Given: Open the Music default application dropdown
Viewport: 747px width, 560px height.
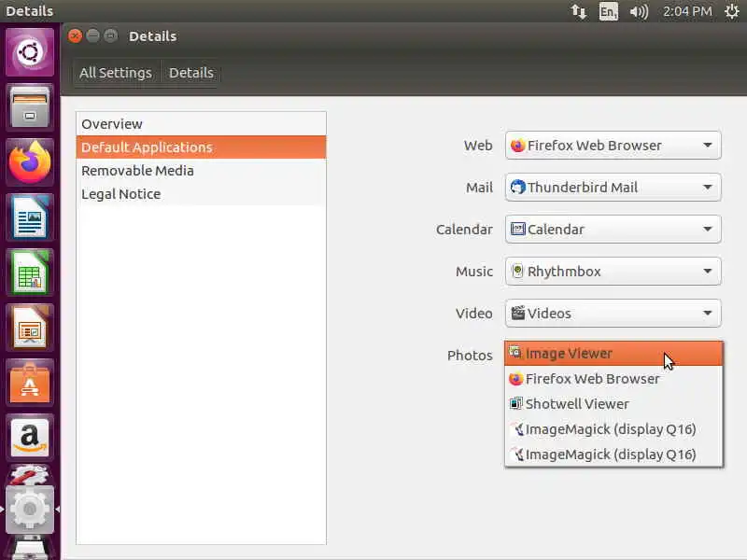Looking at the screenshot, I should pos(613,271).
